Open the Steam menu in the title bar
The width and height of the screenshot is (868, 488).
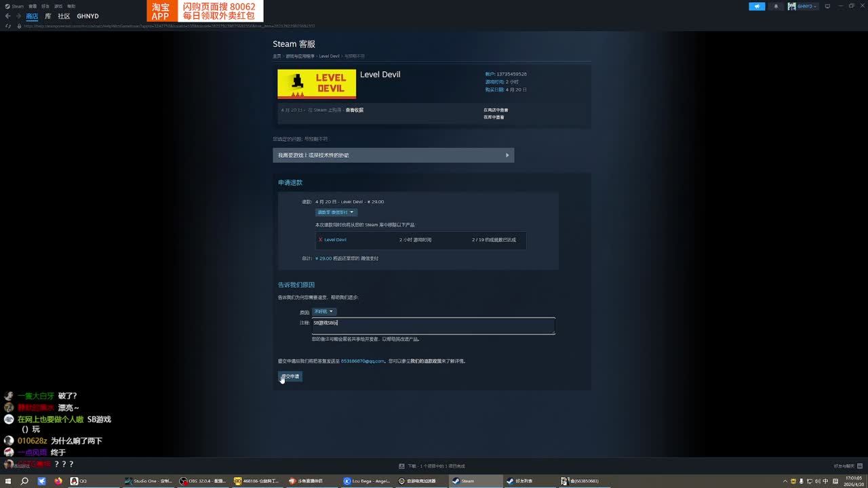point(16,6)
